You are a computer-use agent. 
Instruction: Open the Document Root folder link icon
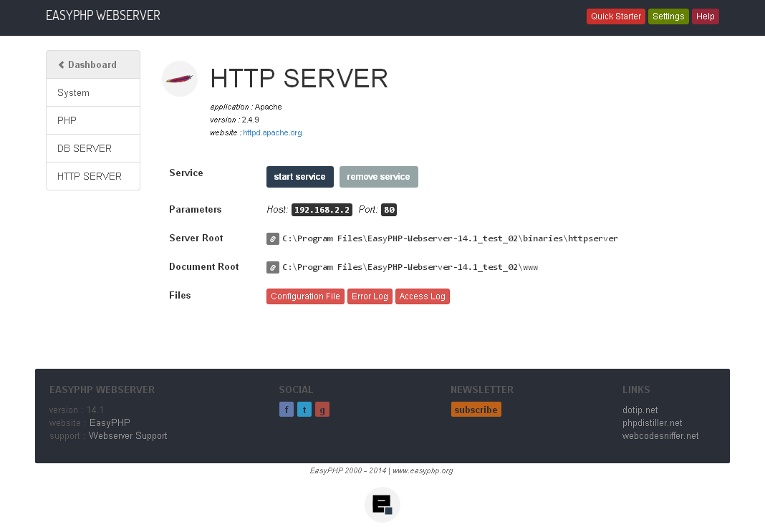click(x=273, y=267)
